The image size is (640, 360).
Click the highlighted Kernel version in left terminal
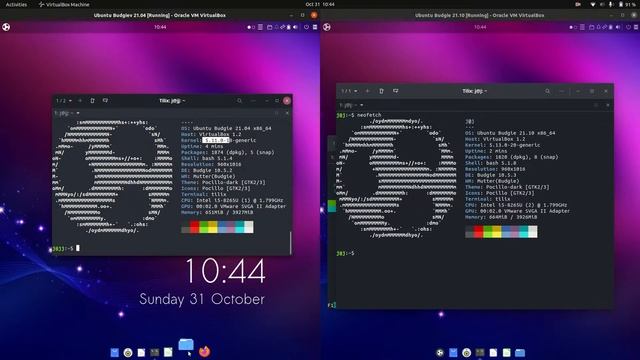tap(216, 140)
